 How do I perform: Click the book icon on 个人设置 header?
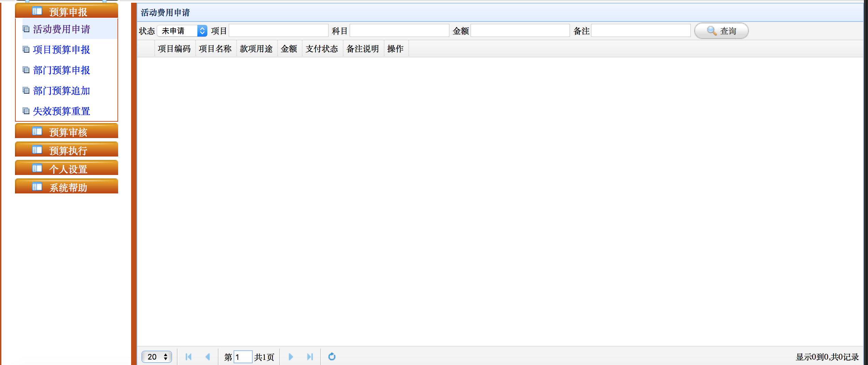37,168
